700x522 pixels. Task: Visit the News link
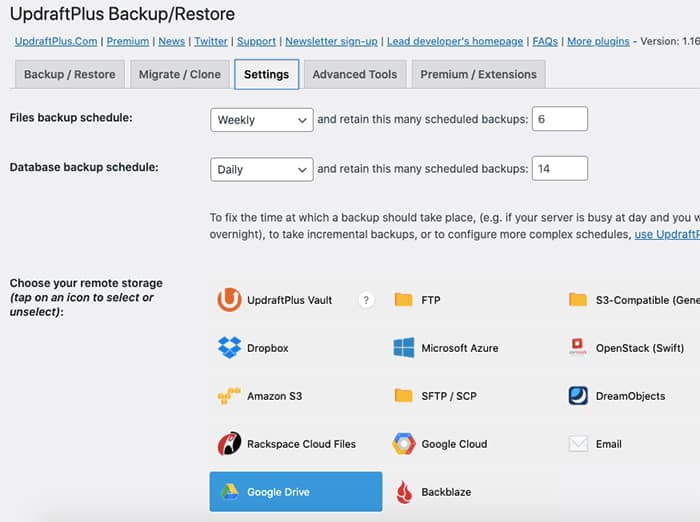point(171,42)
